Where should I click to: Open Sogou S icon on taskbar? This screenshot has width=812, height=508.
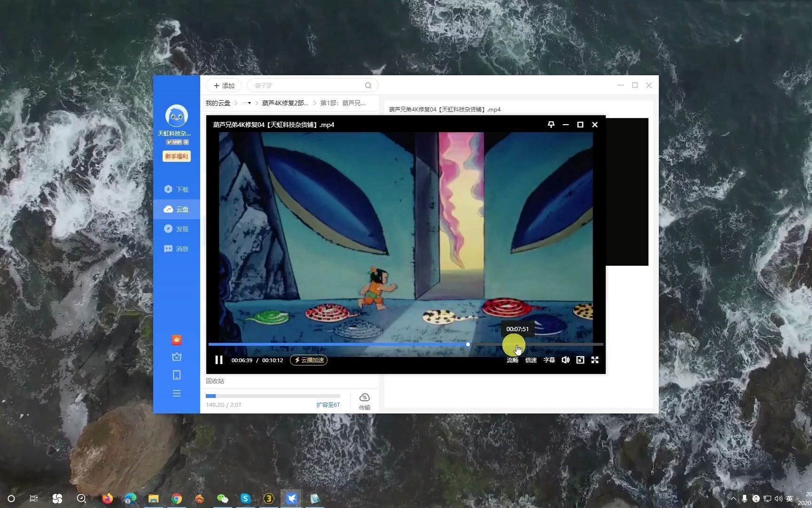[246, 499]
